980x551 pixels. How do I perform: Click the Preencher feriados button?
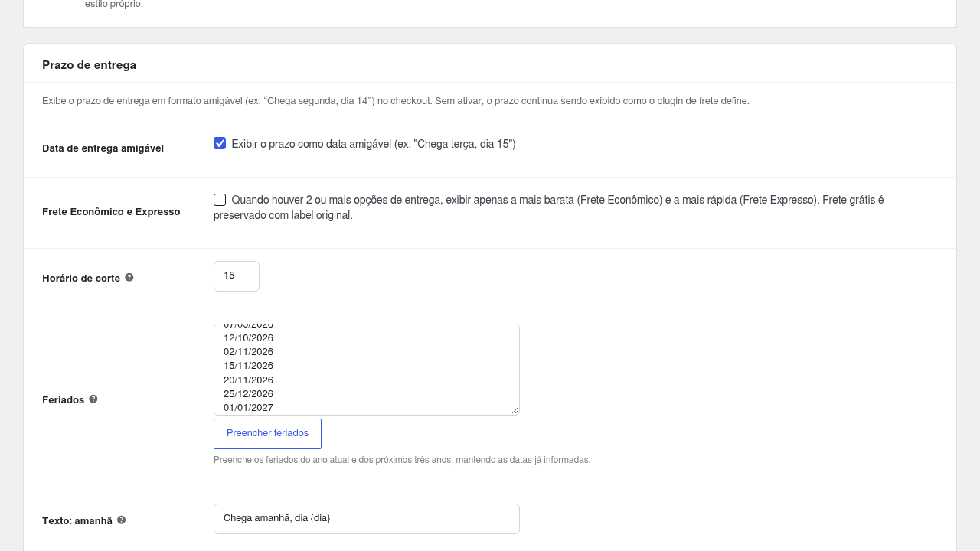point(267,434)
